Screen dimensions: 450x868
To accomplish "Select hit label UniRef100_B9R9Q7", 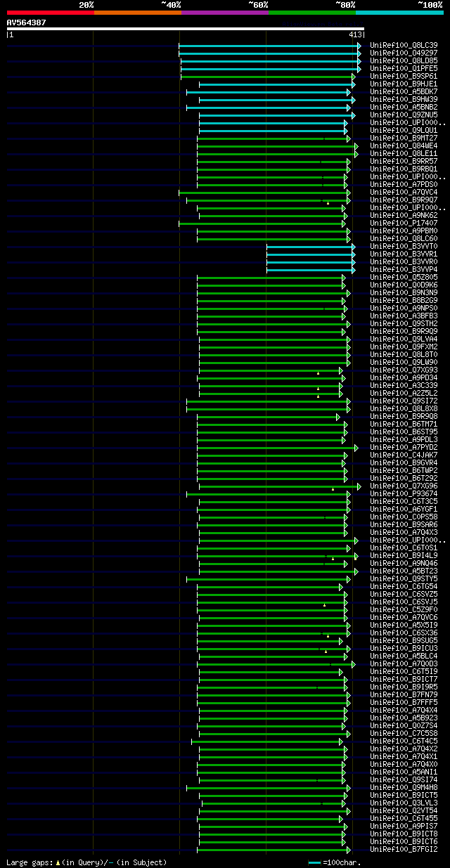I will point(404,200).
